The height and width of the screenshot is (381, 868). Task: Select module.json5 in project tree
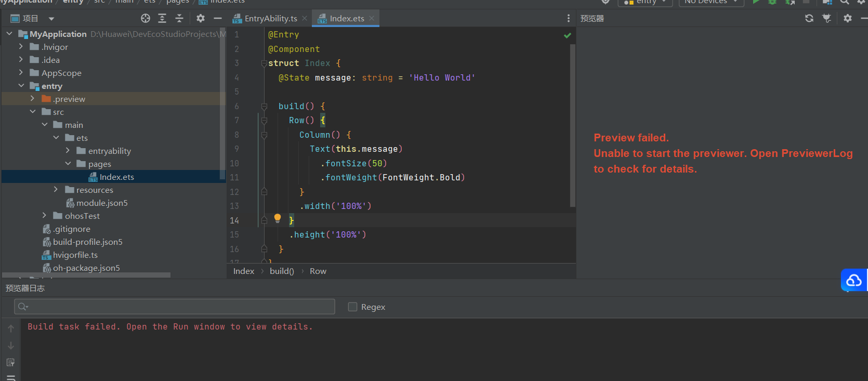[x=101, y=203]
